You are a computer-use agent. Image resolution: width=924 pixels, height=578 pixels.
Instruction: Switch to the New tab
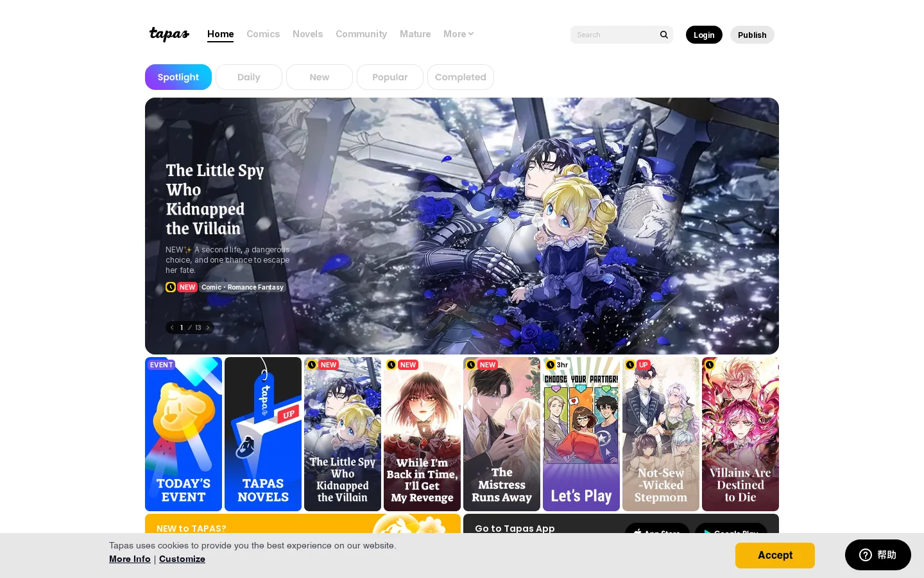[320, 77]
